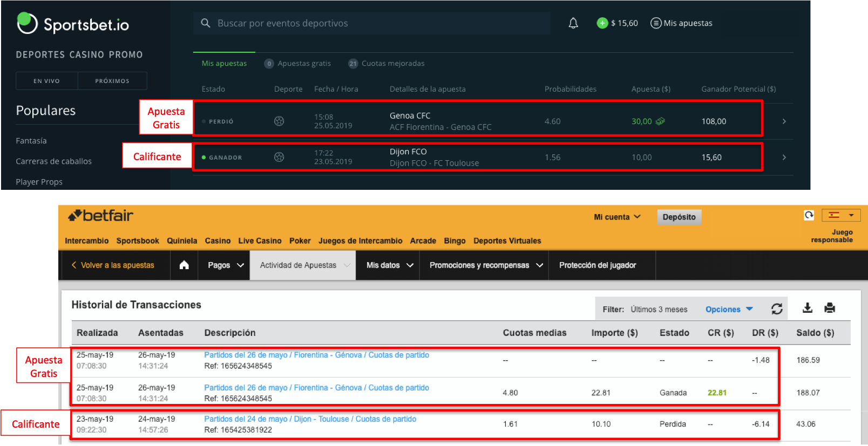This screenshot has width=868, height=446.
Task: Open Mis apuestas in the Sportsbet header
Action: click(x=681, y=23)
